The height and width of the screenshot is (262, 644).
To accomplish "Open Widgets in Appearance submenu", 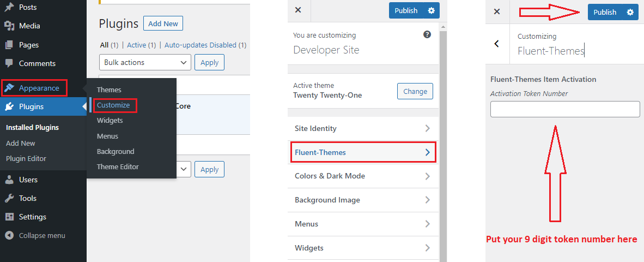I will point(110,121).
